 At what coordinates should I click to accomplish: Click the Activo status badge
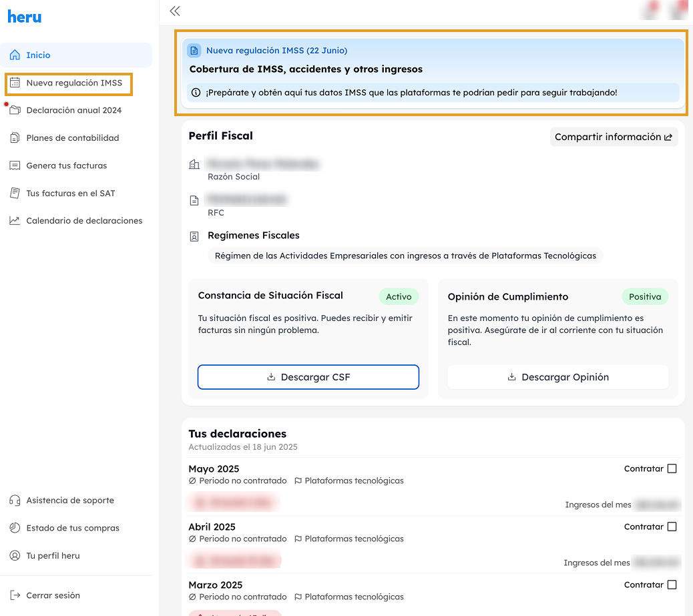click(x=399, y=296)
